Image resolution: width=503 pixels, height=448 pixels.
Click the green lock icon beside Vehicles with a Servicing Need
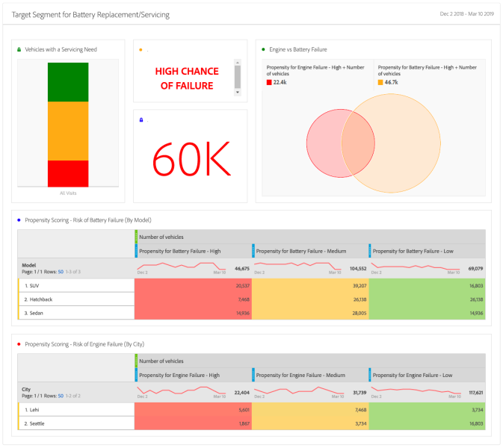[x=19, y=50]
